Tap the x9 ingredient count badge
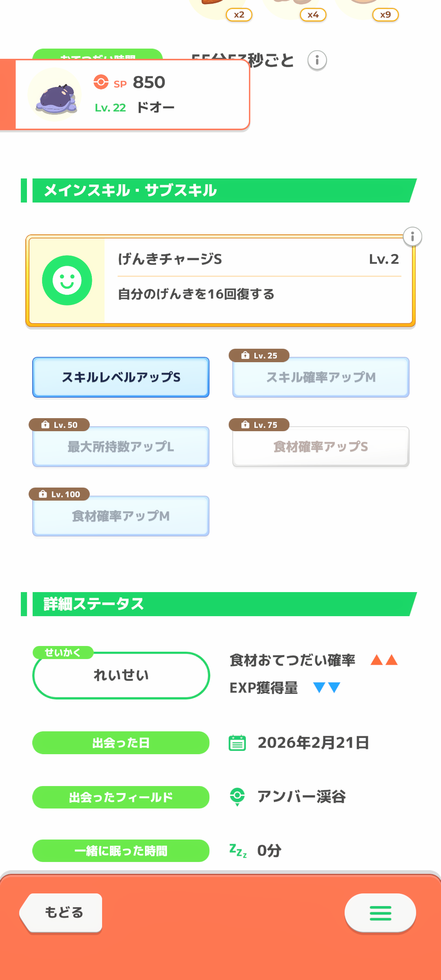Image resolution: width=441 pixels, height=980 pixels. (x=385, y=15)
